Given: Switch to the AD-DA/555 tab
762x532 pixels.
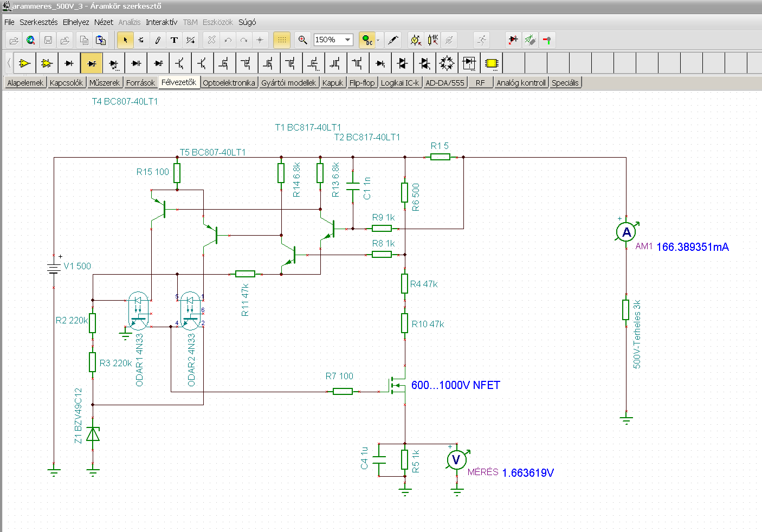Looking at the screenshot, I should coord(445,83).
